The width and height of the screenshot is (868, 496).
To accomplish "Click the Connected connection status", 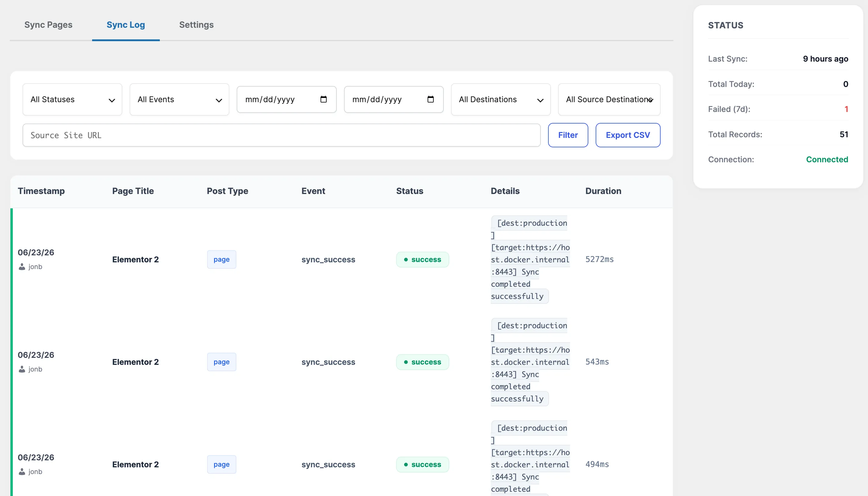I will [827, 160].
